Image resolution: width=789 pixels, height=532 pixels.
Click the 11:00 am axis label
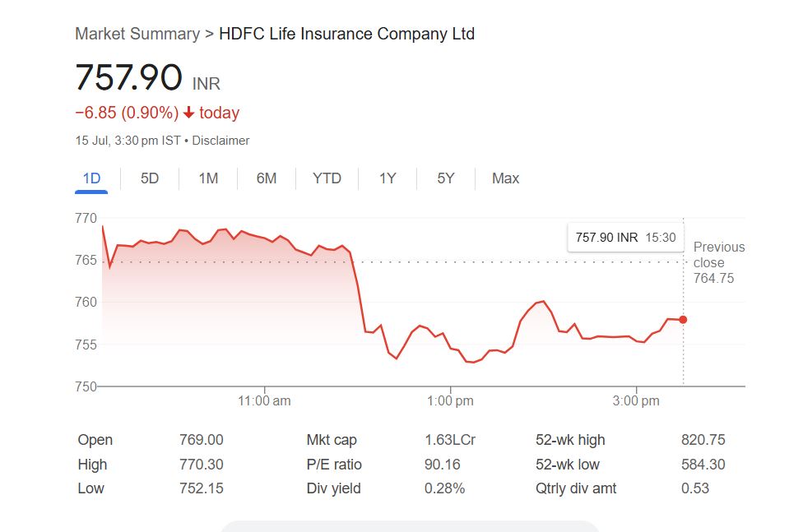[264, 401]
